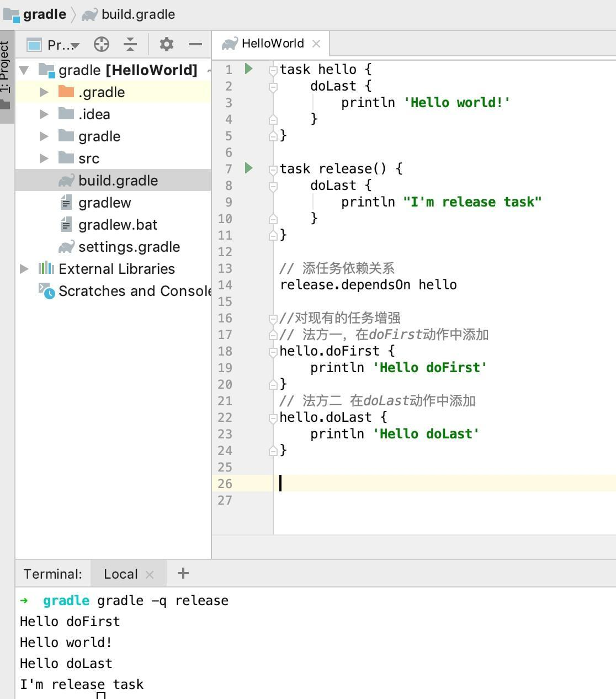Click the gradle folder icon in the tree
Image resolution: width=616 pixels, height=699 pixels.
[66, 136]
